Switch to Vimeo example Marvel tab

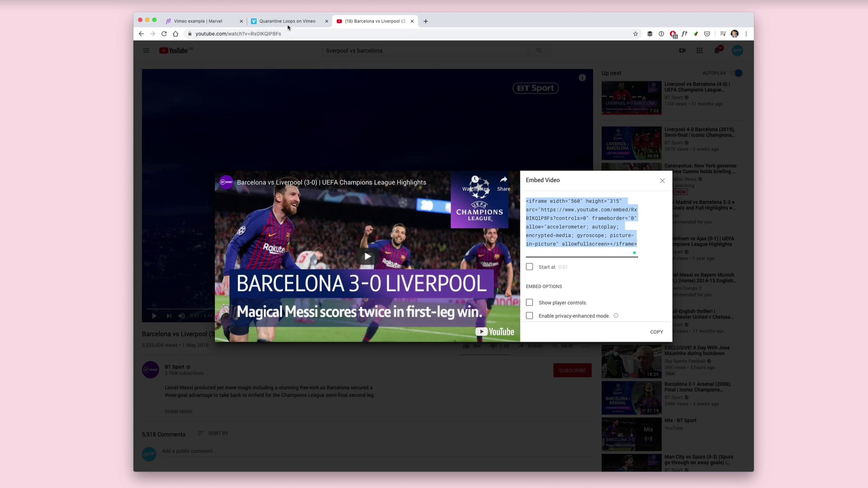[198, 21]
